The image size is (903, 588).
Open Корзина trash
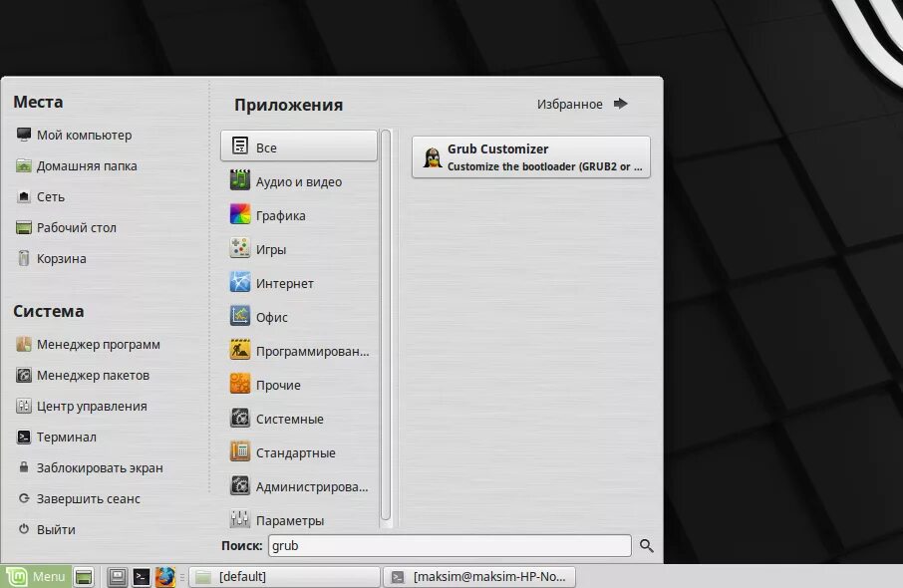pyautogui.click(x=51, y=258)
